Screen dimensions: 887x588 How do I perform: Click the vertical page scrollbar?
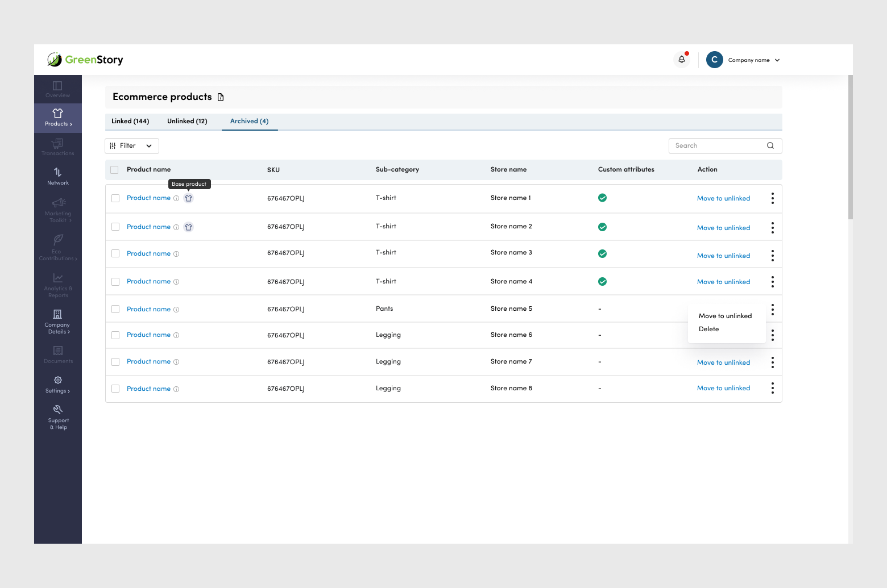850,147
